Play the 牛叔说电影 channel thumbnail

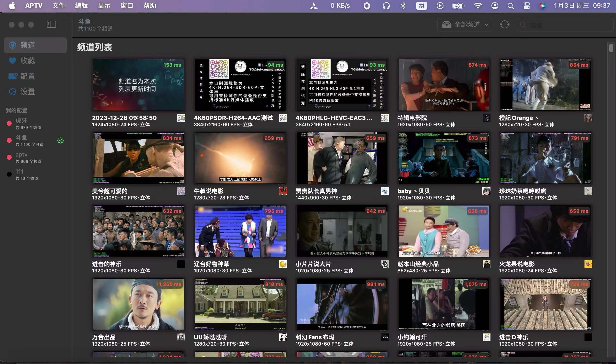[240, 158]
